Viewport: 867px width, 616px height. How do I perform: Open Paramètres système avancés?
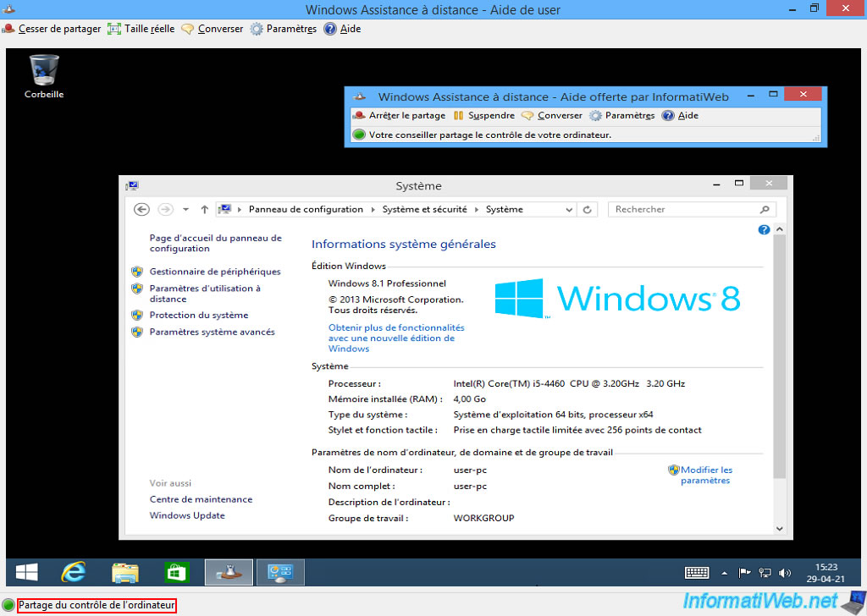(x=212, y=332)
